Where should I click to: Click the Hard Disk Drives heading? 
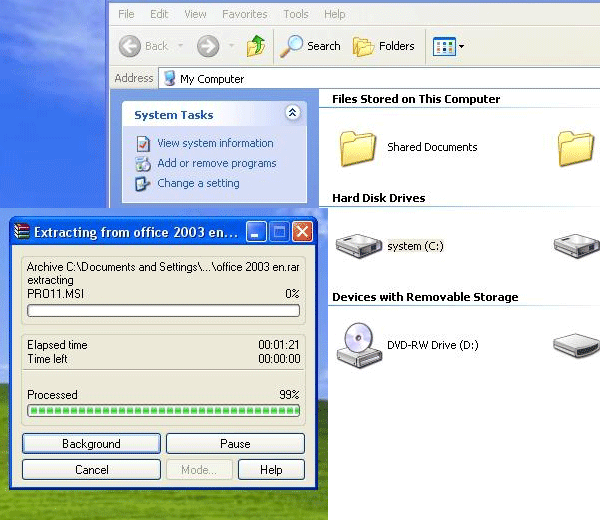pyautogui.click(x=378, y=198)
